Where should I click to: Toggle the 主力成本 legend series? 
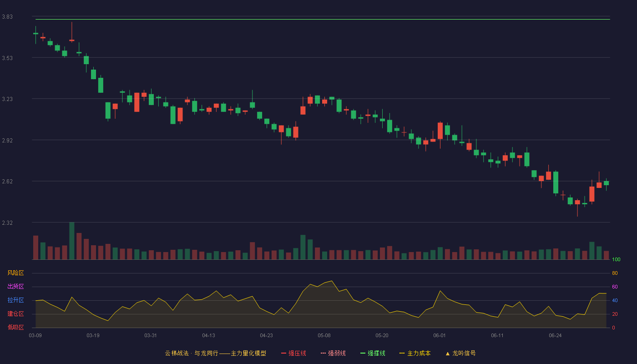415,353
